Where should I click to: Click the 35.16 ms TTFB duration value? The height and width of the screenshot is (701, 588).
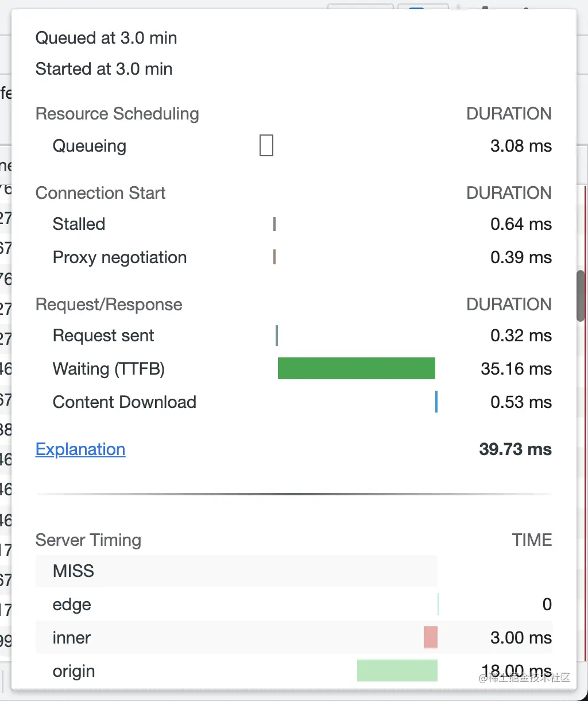coord(516,368)
